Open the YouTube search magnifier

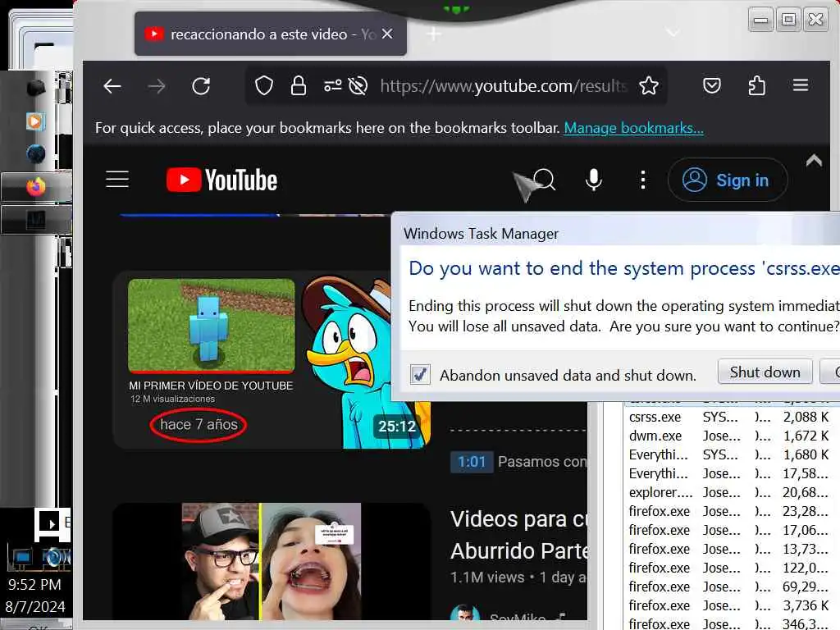[545, 180]
